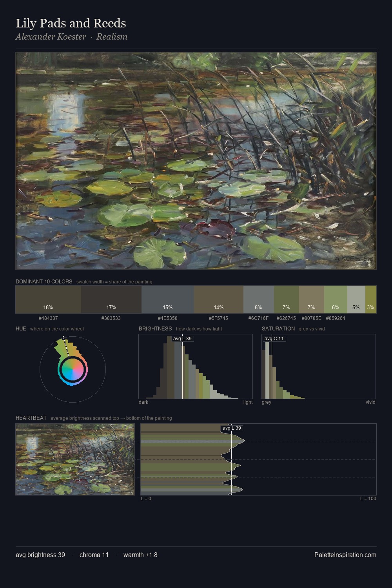392x588 pixels.
Task: Click the 8% grey swatch #6C716F
Action: pyautogui.click(x=258, y=299)
